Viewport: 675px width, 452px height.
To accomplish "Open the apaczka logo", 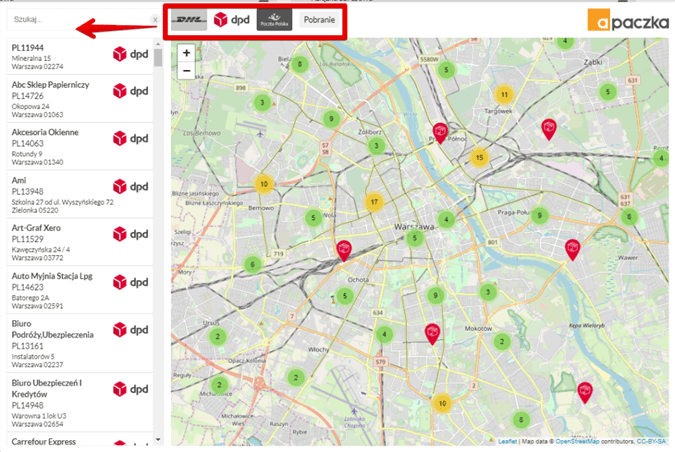I will point(628,20).
